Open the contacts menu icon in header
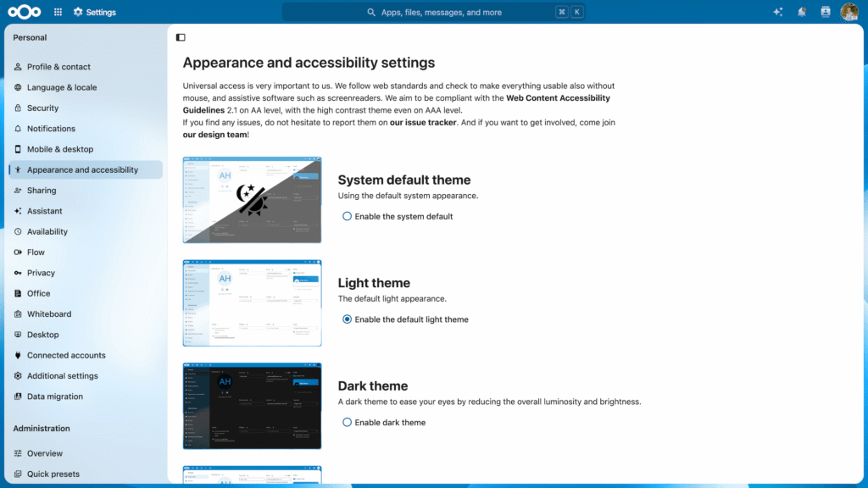 point(826,12)
